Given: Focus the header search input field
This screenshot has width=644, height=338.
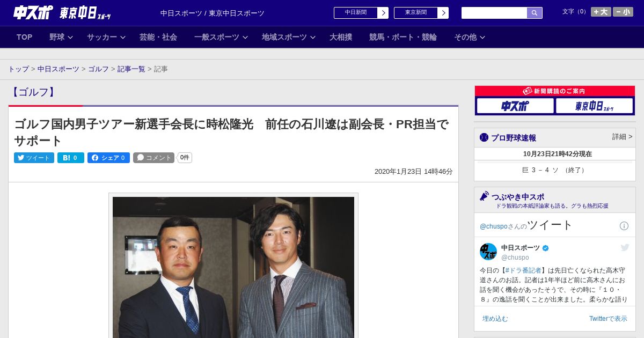Looking at the screenshot, I should (494, 13).
